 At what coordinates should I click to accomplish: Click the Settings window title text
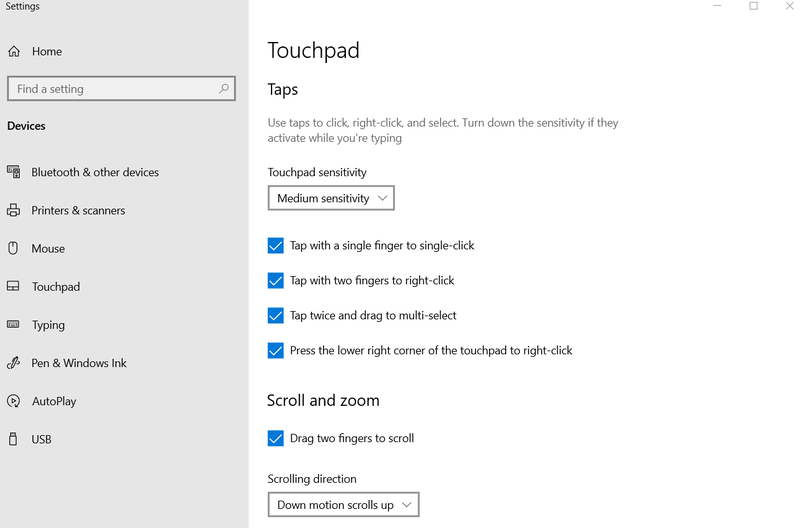(22, 6)
